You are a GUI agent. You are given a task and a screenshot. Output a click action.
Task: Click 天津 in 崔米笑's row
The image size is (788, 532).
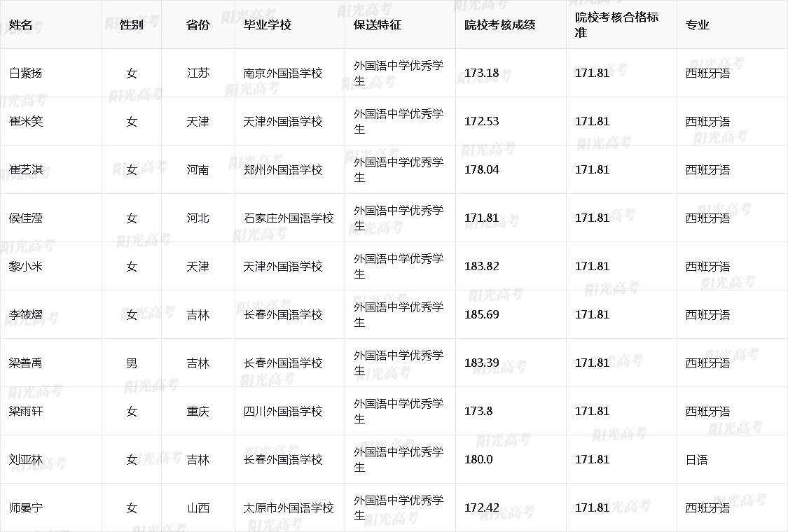pyautogui.click(x=198, y=122)
